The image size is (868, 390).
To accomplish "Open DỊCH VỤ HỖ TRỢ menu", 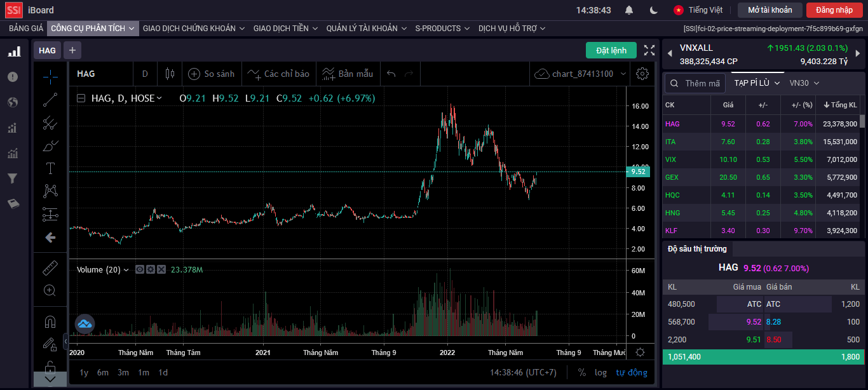I will (512, 29).
